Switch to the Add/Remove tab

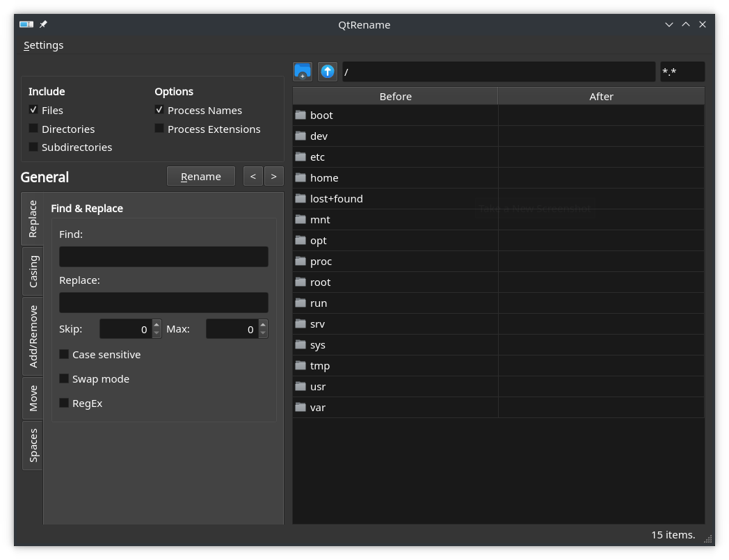32,337
